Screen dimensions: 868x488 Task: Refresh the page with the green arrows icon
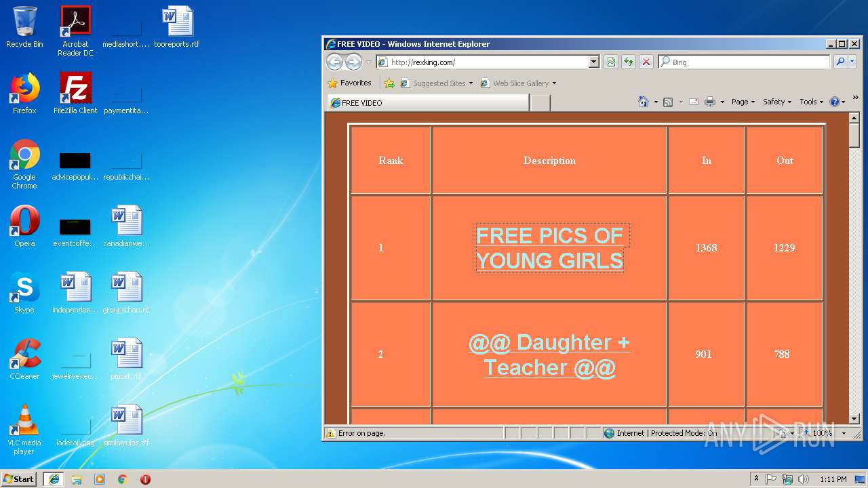tap(629, 62)
